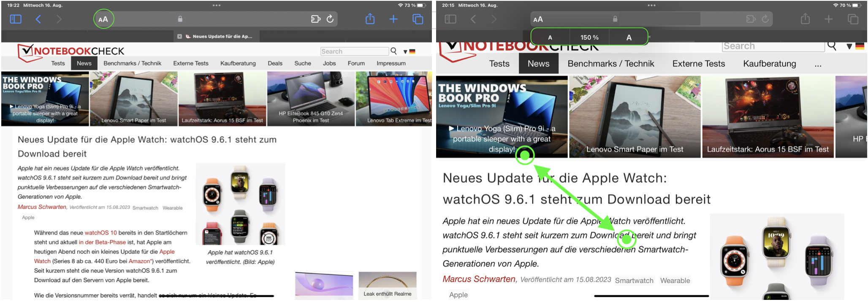The height and width of the screenshot is (302, 868).
Task: Open language dropdown with German flag, left page
Action: point(409,51)
